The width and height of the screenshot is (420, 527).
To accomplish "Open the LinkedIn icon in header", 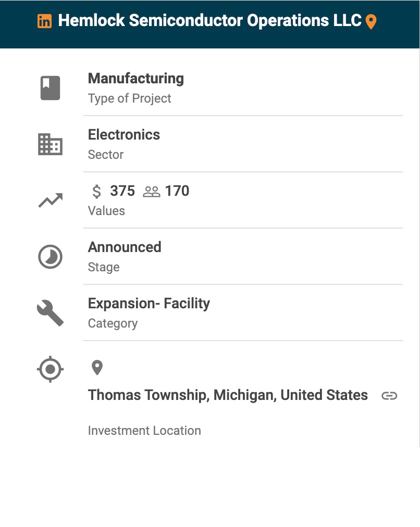I will click(x=45, y=21).
